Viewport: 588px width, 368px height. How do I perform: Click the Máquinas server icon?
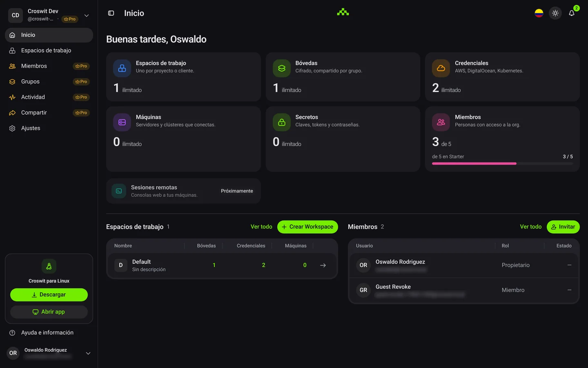click(x=122, y=122)
